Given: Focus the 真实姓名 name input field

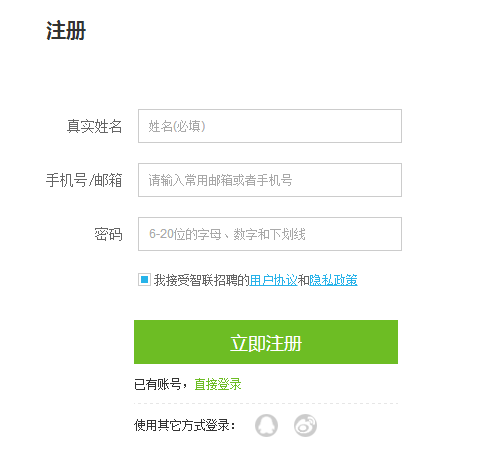Looking at the screenshot, I should coord(270,126).
